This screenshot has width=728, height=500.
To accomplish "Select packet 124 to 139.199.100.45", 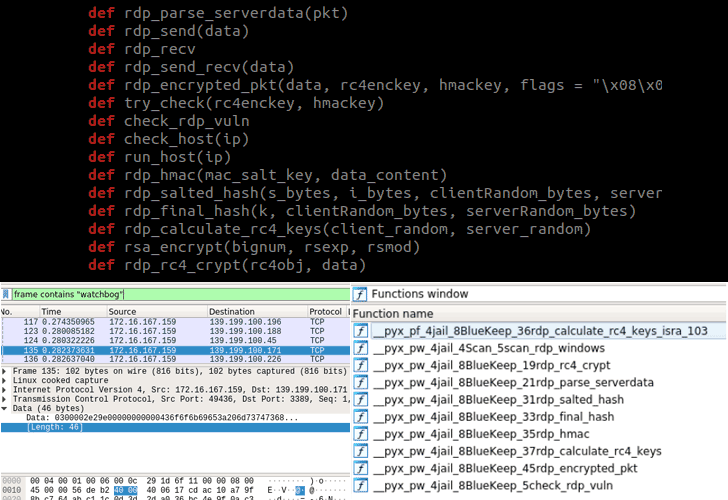I will [x=176, y=340].
